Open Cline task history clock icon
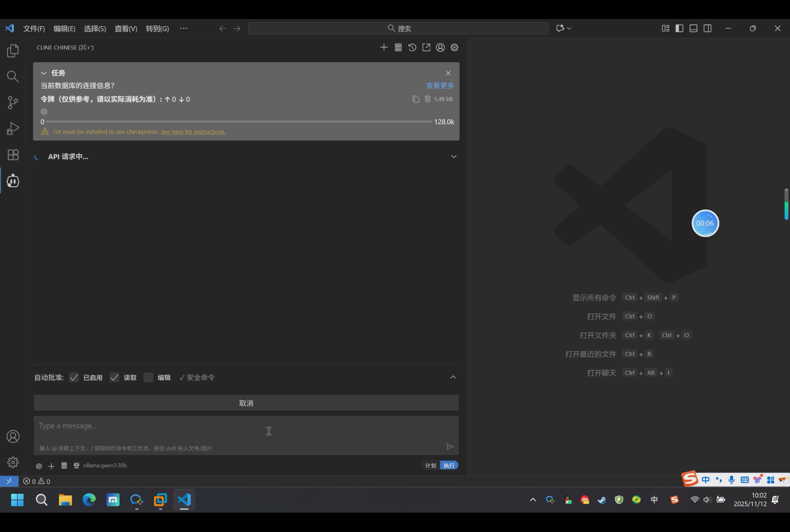 point(412,47)
